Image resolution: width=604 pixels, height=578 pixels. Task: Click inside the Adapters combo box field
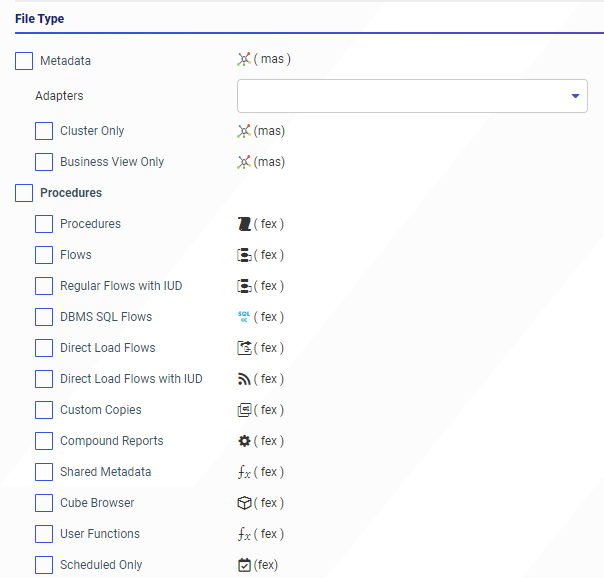tap(400, 96)
